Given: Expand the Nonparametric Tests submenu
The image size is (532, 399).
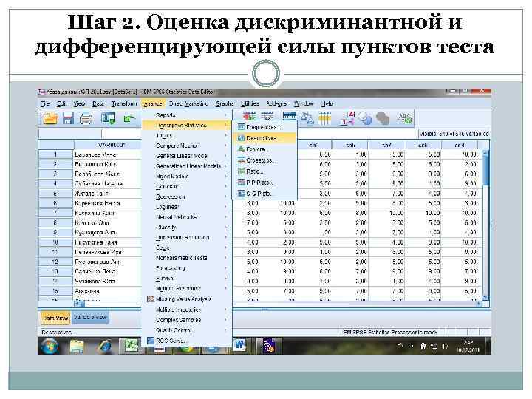Looking at the screenshot, I should [x=187, y=258].
